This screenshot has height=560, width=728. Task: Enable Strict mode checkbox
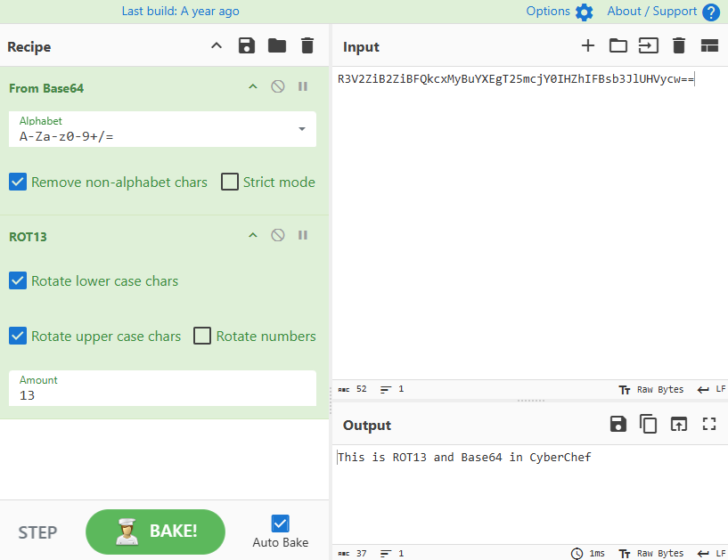coord(230,182)
